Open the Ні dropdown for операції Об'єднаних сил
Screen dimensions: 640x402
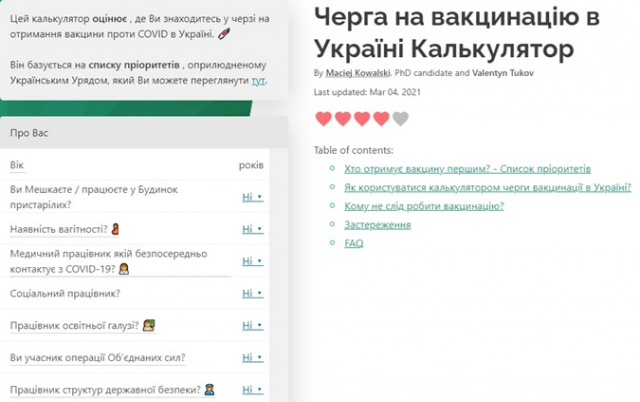point(252,358)
